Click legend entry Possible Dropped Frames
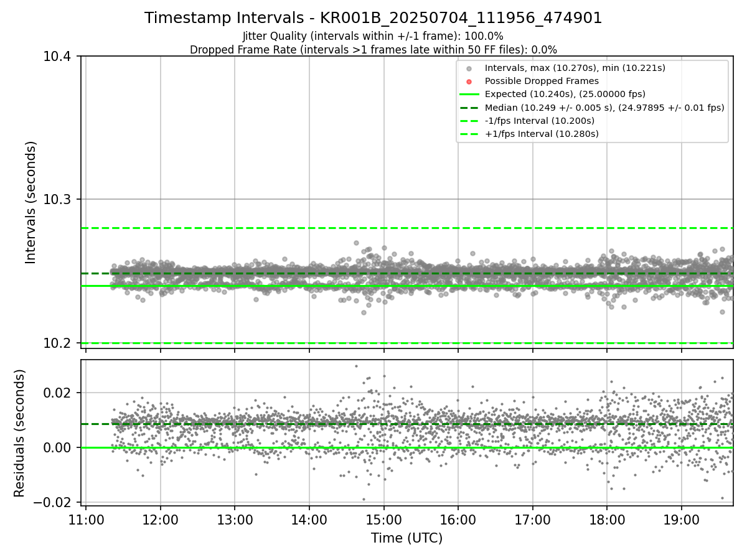 click(542, 81)
